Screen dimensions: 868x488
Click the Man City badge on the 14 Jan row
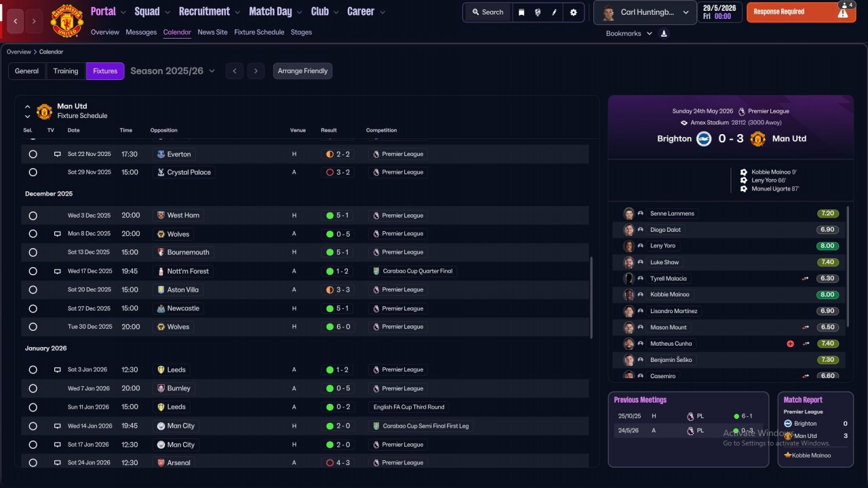point(161,426)
